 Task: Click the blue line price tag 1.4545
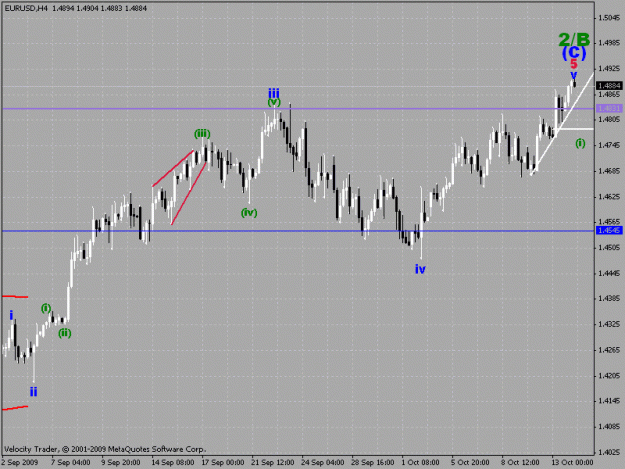coord(609,230)
